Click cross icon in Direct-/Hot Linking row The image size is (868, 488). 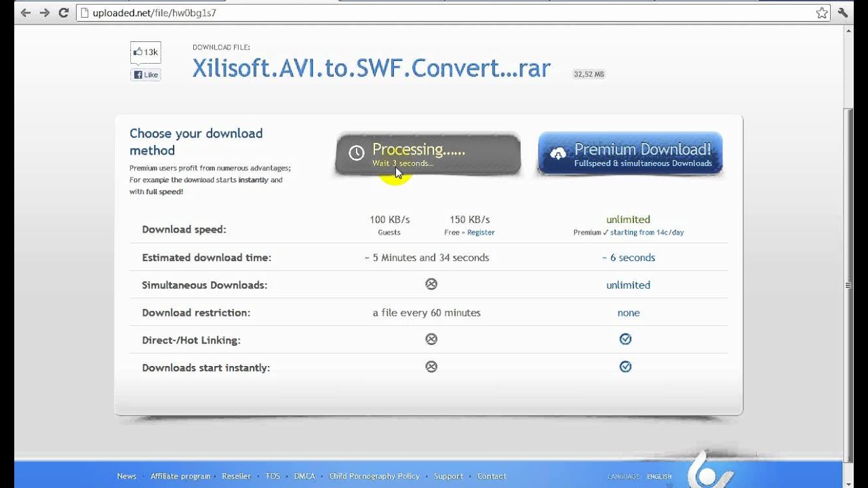click(431, 339)
